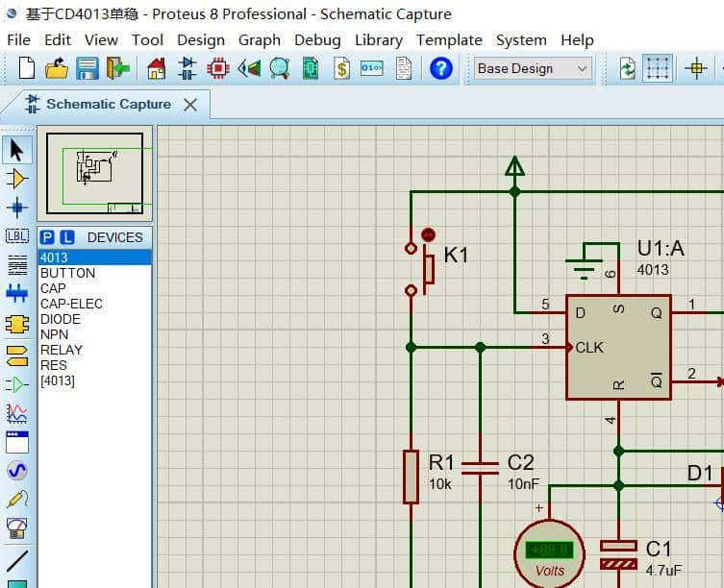Screen dimensions: 724x588
Task: Click the schematic overview thumbnail
Action: pyautogui.click(x=94, y=173)
